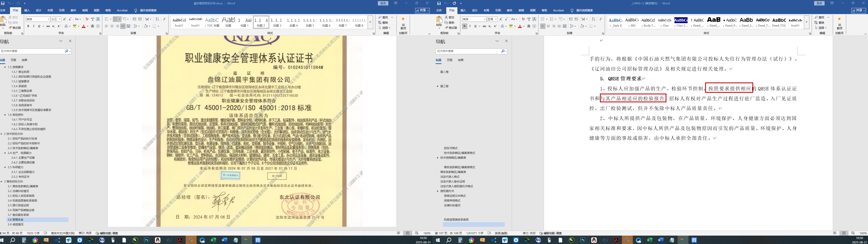Screen dimensions: 868x244
Task: Increase indent in LIPN5~2 window
Action: (576, 19)
